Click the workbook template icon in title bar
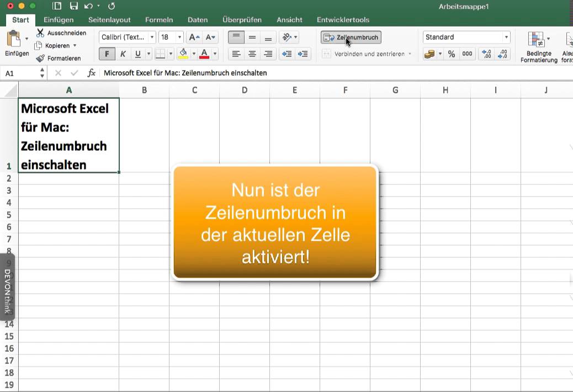Screen dimensions: 573x392 (x=57, y=6)
